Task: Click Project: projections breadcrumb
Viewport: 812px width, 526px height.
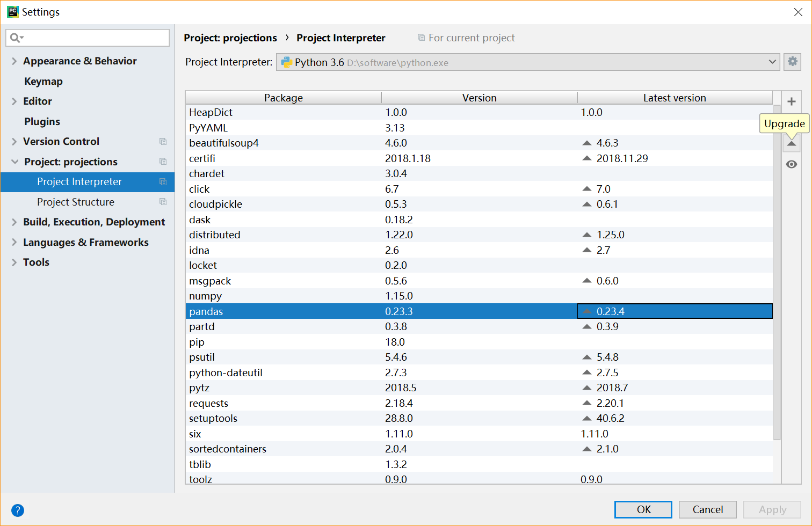Action: point(230,38)
